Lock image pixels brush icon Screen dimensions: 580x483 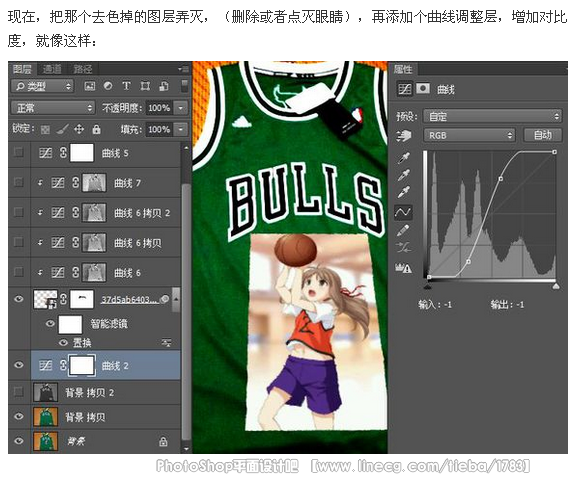coord(62,129)
